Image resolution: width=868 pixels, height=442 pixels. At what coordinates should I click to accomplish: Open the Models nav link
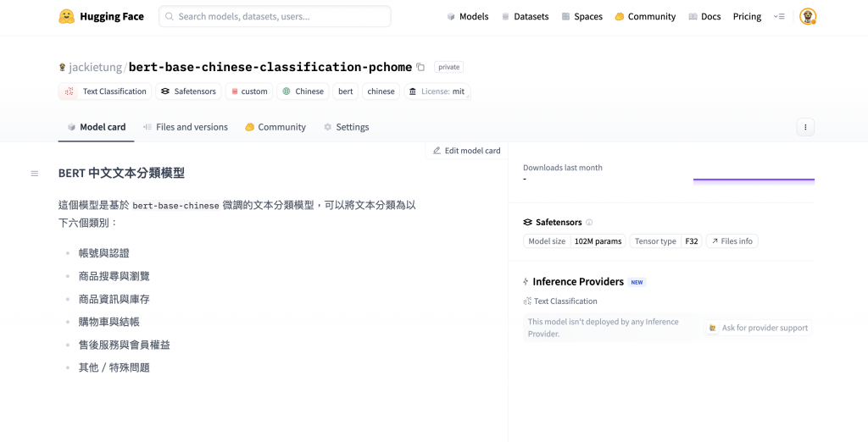[x=468, y=17]
